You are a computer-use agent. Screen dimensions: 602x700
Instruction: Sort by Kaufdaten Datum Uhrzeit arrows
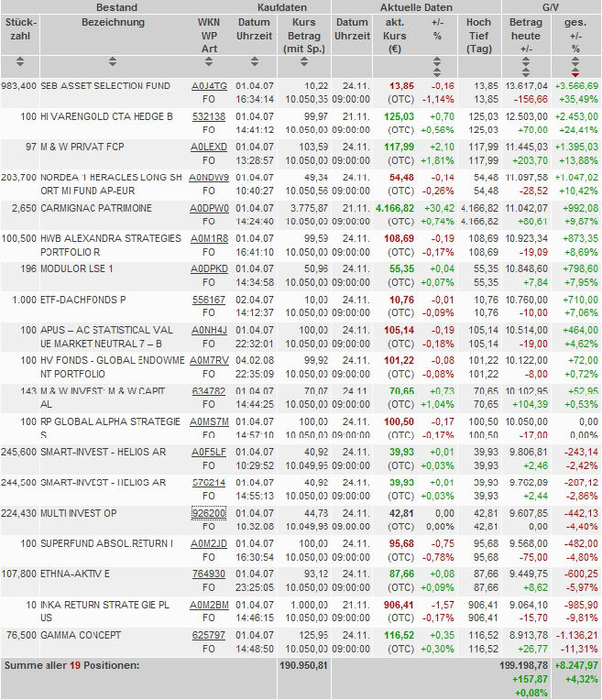(x=254, y=61)
